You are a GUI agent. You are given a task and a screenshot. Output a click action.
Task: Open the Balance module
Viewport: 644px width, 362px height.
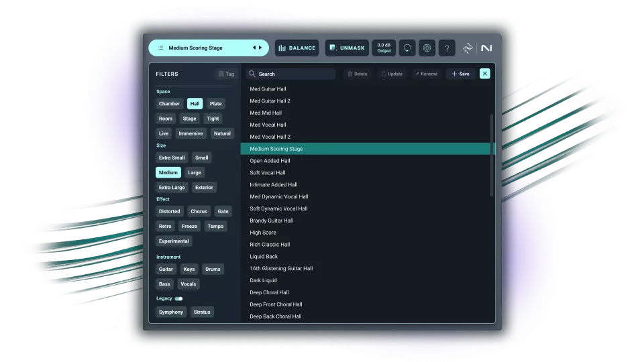point(297,48)
